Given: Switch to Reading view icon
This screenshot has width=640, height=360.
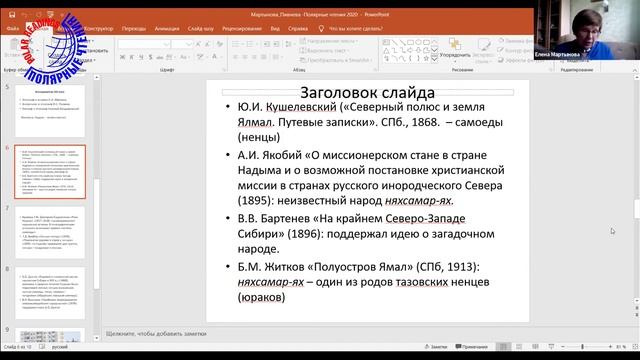Looking at the screenshot, I should pyautogui.click(x=535, y=347).
